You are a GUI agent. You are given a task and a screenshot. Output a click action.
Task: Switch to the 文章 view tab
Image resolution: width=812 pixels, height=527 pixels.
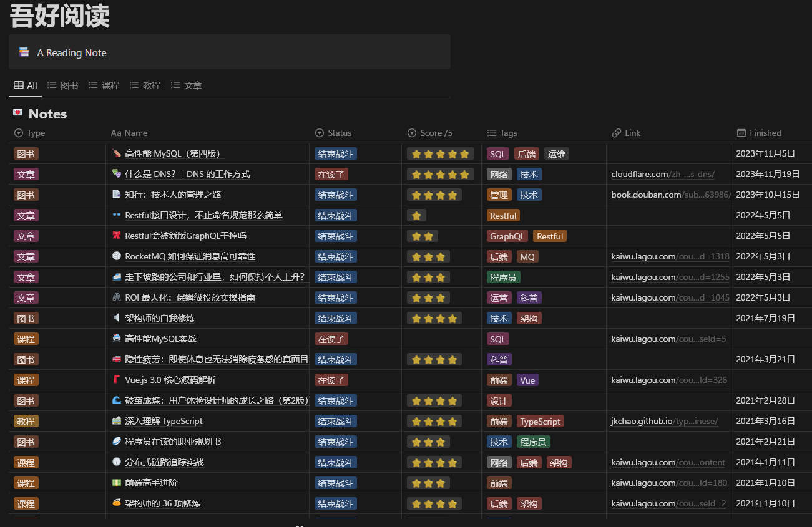click(x=187, y=85)
